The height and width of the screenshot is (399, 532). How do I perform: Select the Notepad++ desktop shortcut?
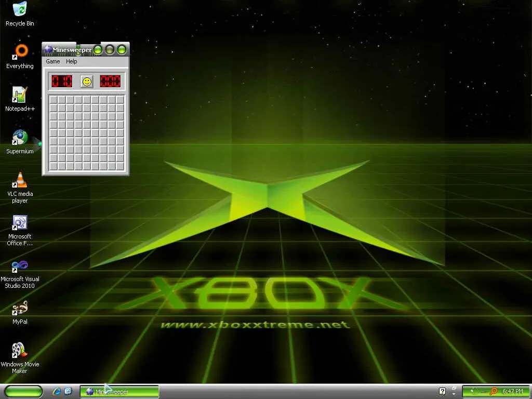pyautogui.click(x=20, y=99)
